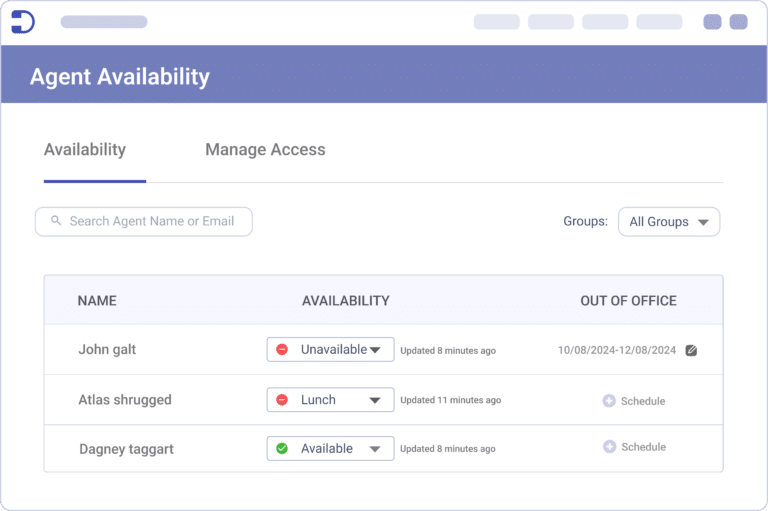
Task: Click plus icon for Dagney taggart schedule
Action: point(609,447)
